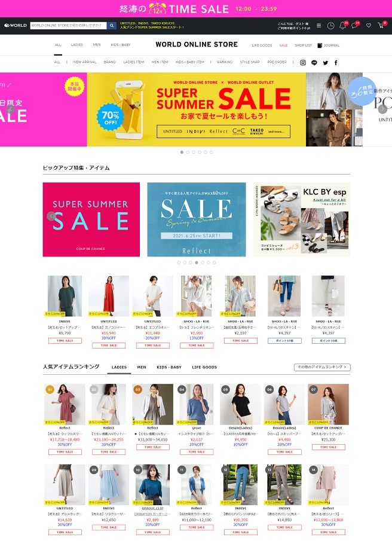Click the search magnifier button
Viewport: 392px width, 556px height.
(x=112, y=26)
